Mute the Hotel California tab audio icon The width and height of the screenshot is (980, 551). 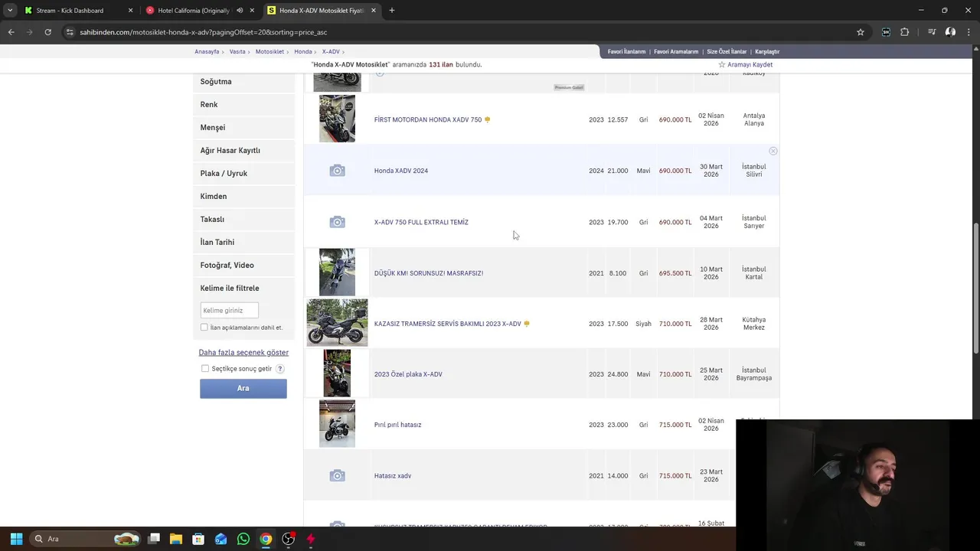[x=240, y=11]
